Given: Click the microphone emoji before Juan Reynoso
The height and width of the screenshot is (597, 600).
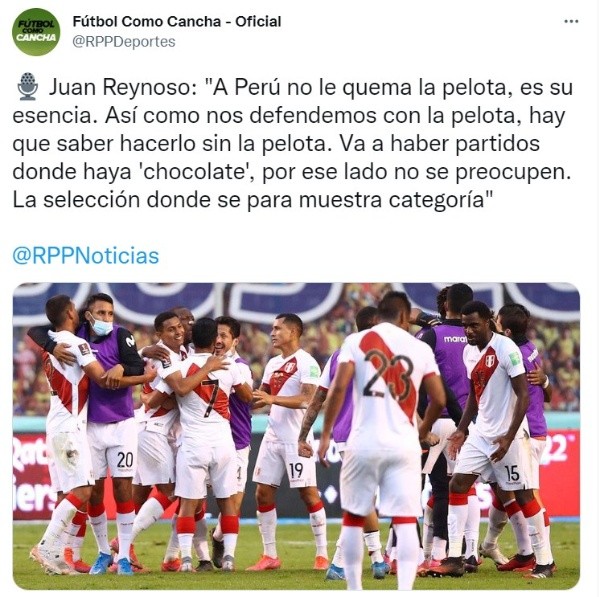Looking at the screenshot, I should coord(28,87).
